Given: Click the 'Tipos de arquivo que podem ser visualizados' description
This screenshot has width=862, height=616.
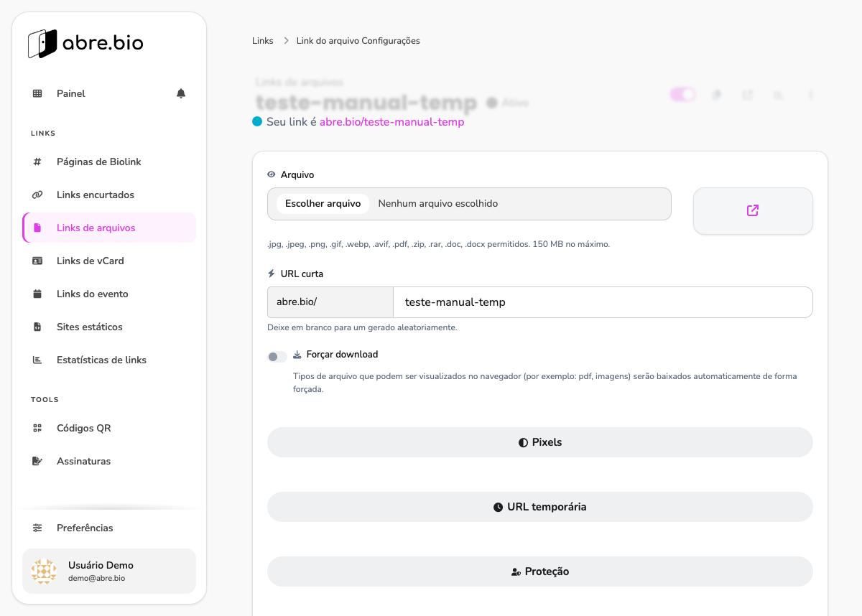Looking at the screenshot, I should coord(545,383).
